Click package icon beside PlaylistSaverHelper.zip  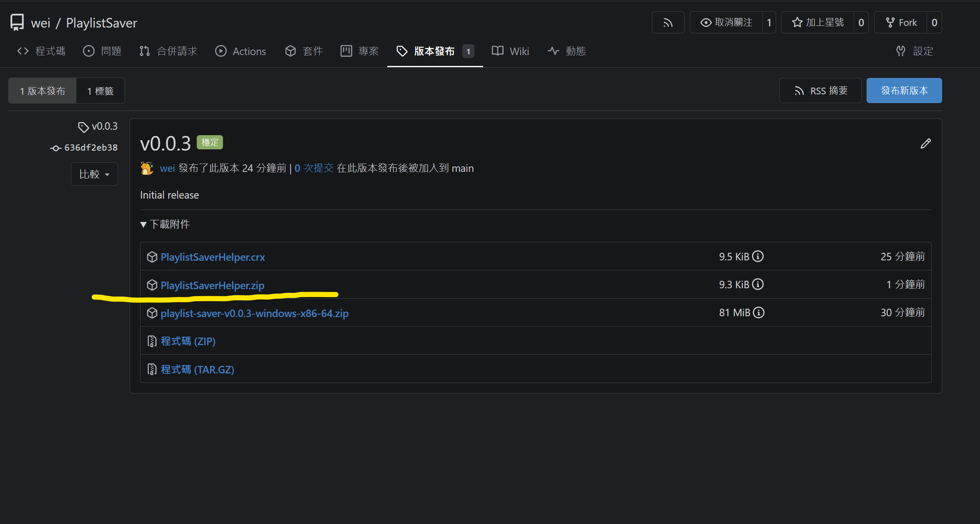(152, 285)
